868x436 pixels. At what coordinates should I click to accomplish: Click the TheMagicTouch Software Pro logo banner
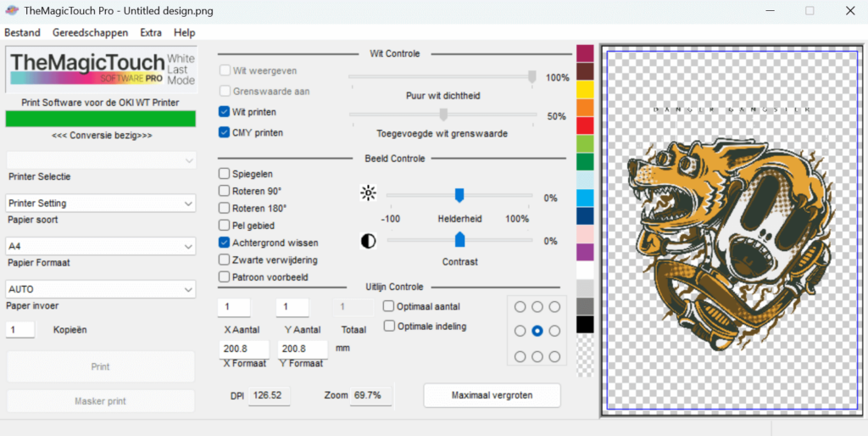click(102, 70)
